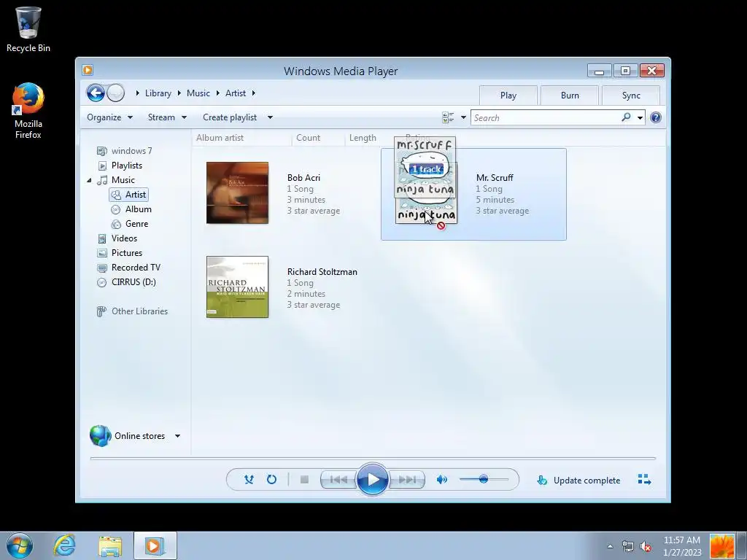747x560 pixels.
Task: Click the Recycle Bin desktop icon
Action: tap(28, 29)
